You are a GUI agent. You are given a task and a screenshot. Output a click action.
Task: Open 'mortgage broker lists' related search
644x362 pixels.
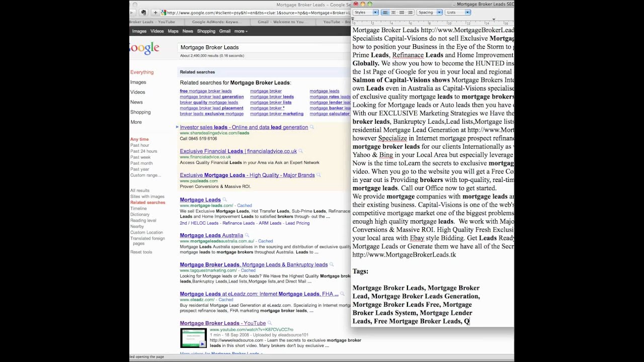(x=271, y=103)
